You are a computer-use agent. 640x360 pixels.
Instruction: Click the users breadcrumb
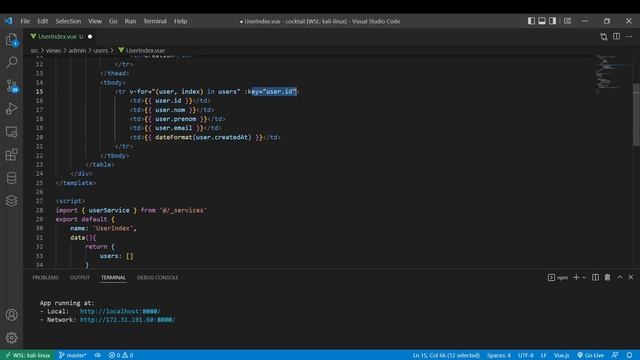coord(101,51)
